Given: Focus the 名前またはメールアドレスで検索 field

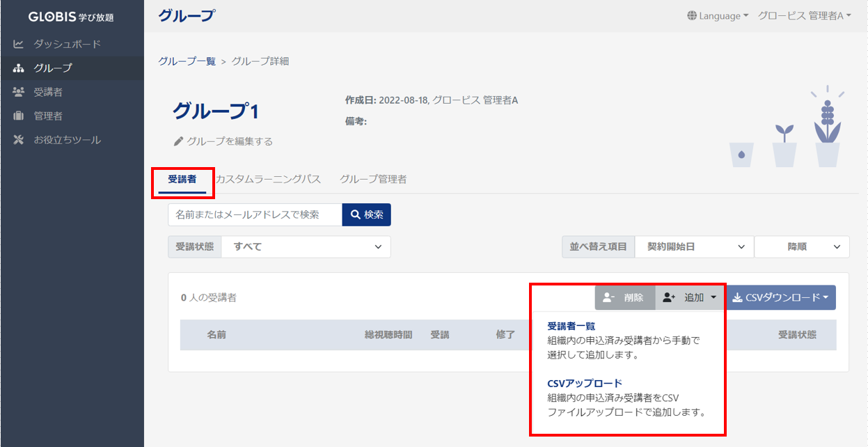Looking at the screenshot, I should click(255, 215).
